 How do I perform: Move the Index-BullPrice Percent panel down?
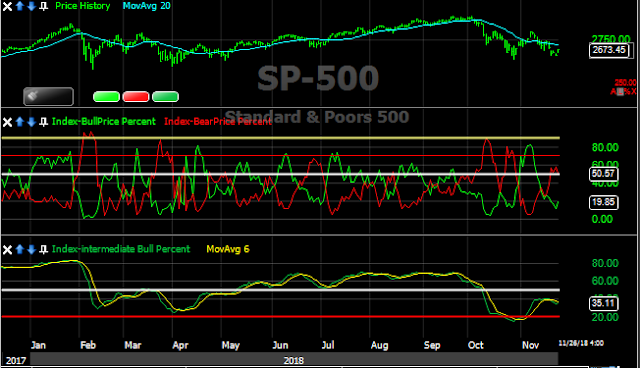(x=31, y=122)
